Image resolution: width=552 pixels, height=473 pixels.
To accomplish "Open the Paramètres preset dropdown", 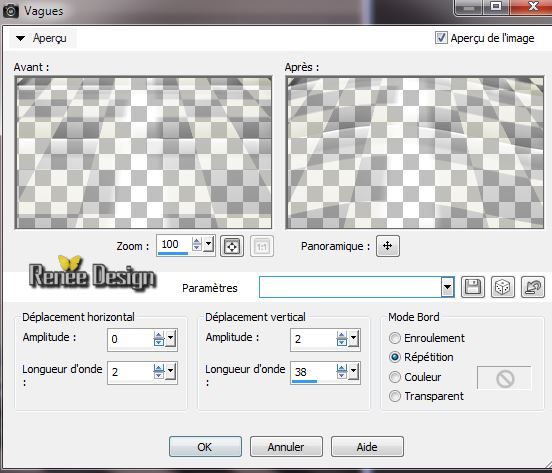I will pos(447,287).
